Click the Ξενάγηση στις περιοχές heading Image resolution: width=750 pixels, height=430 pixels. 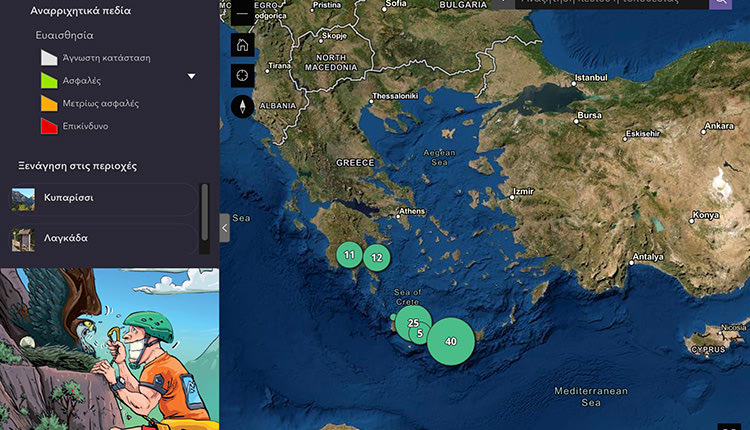77,166
